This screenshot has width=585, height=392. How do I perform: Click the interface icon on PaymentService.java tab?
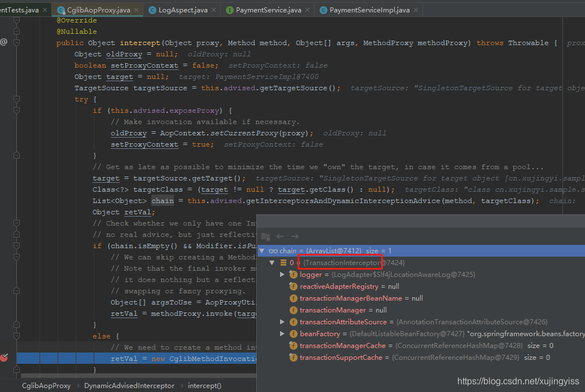(x=229, y=10)
